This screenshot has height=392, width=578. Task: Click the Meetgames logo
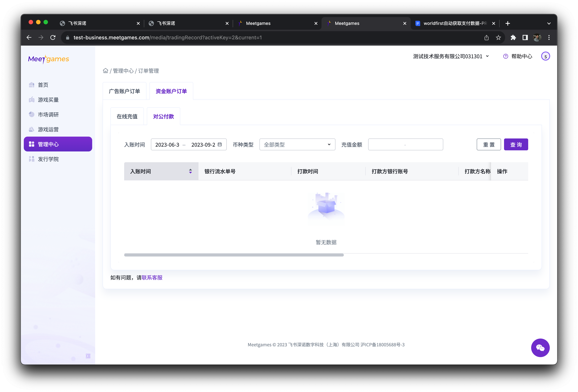[49, 59]
